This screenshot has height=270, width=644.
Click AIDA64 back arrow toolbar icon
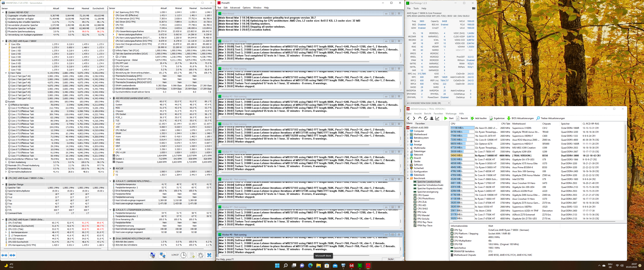click(408, 118)
